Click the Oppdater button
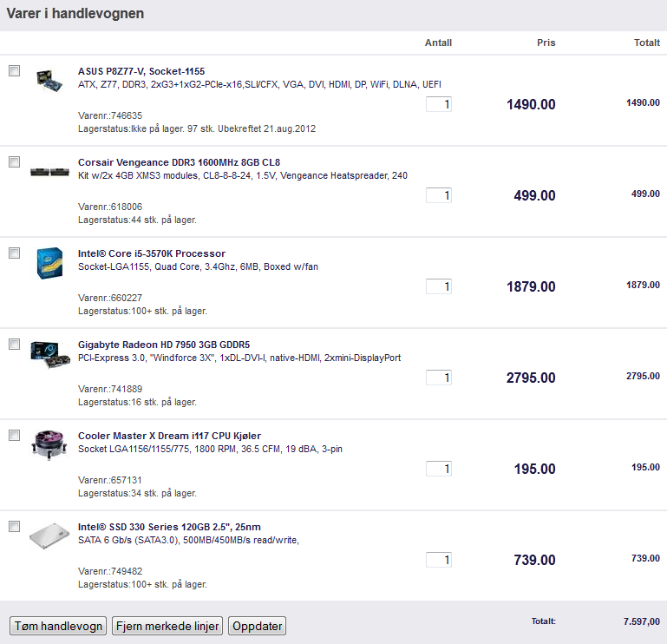This screenshot has width=667, height=644. (257, 626)
